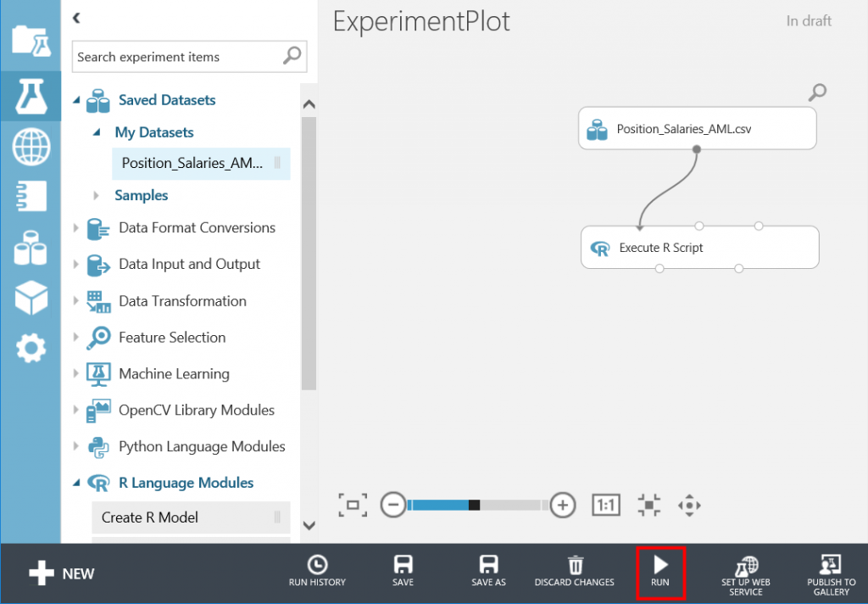Expand Data Transformation
The height and width of the screenshot is (604, 868).
[x=75, y=301]
